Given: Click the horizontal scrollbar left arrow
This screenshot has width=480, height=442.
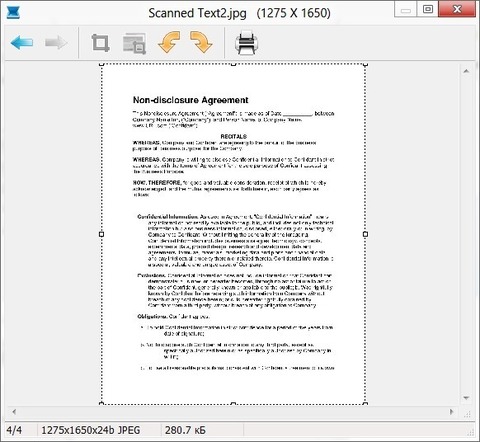Looking at the screenshot, I should 14,412.
